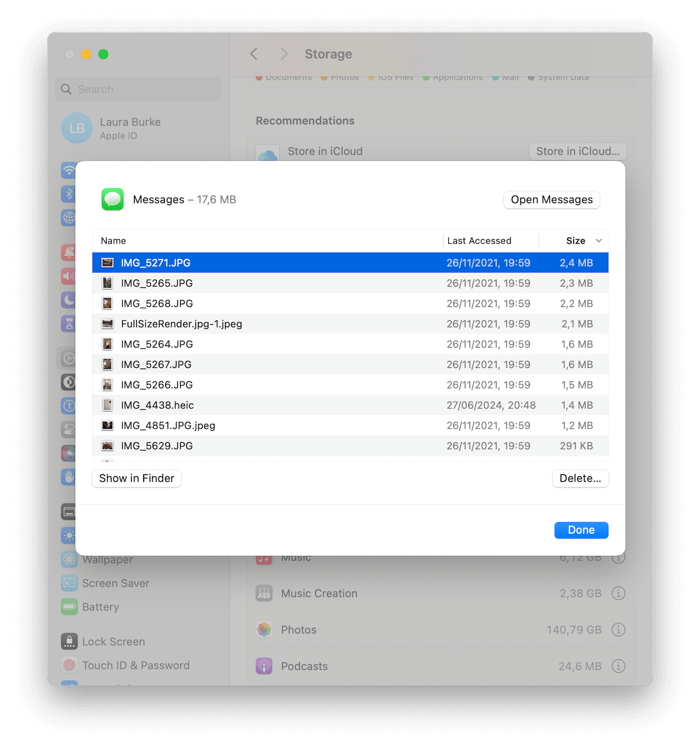This screenshot has width=700, height=748.
Task: Click the Photos app icon in storage list
Action: 264,630
